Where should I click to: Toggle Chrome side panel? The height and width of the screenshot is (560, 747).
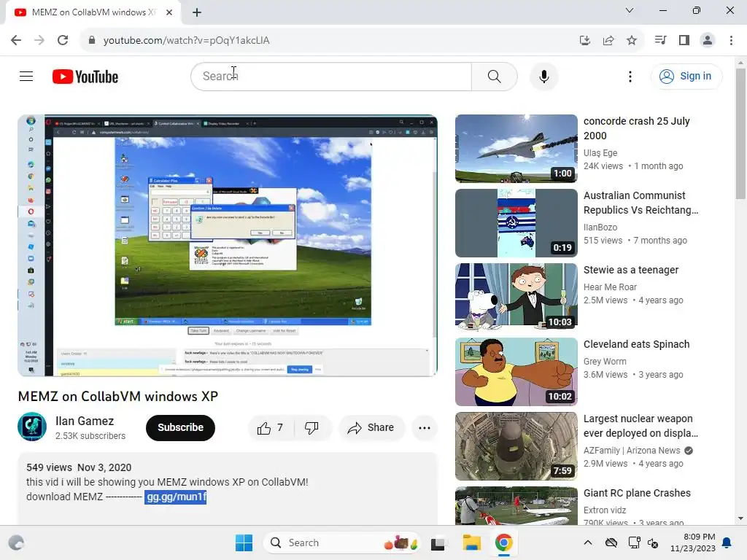684,40
